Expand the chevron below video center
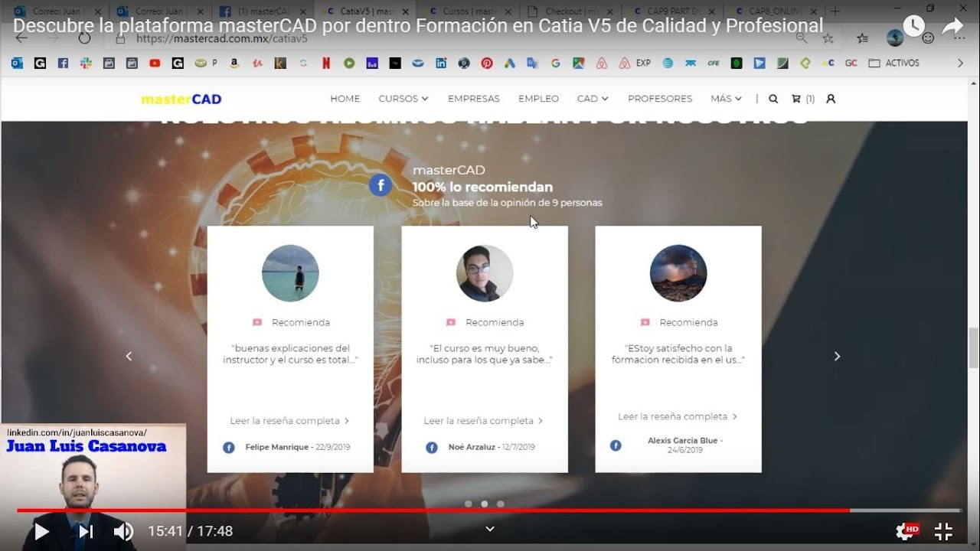 tap(490, 529)
